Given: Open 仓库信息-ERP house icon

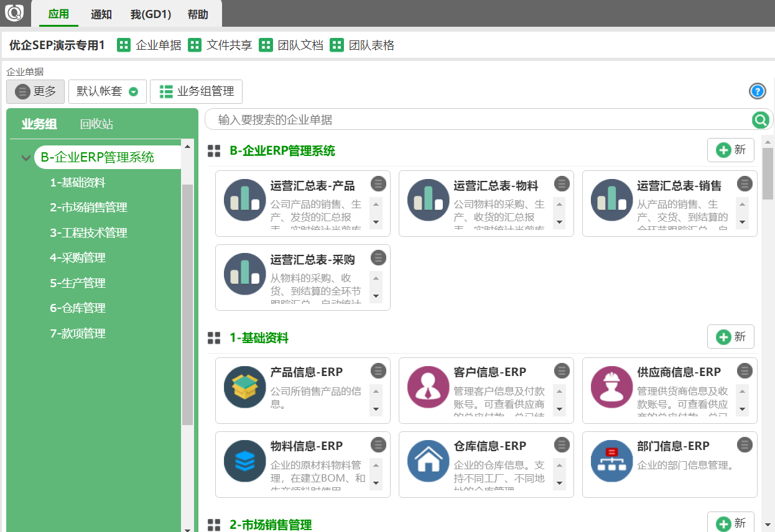Looking at the screenshot, I should tap(428, 461).
